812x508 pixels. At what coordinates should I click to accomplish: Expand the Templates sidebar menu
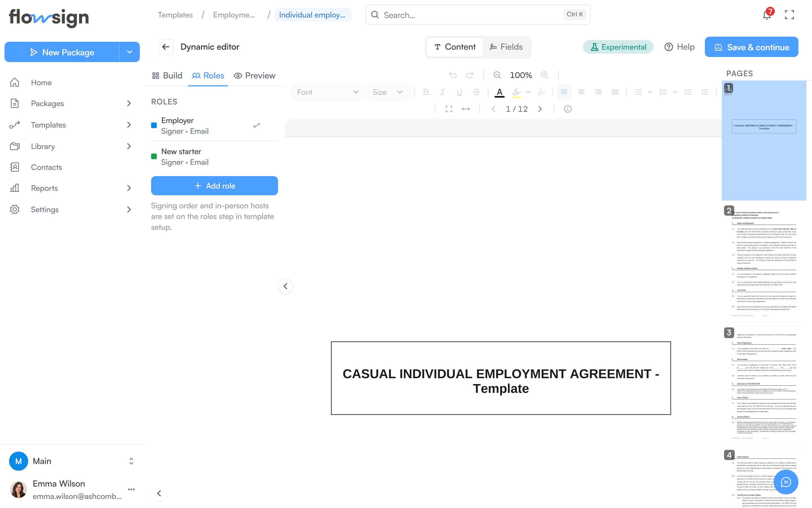(x=129, y=125)
